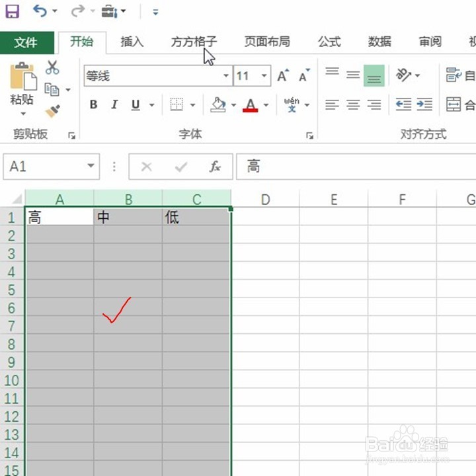Click the wén phonetic guide icon
The width and height of the screenshot is (476, 476).
click(x=292, y=104)
